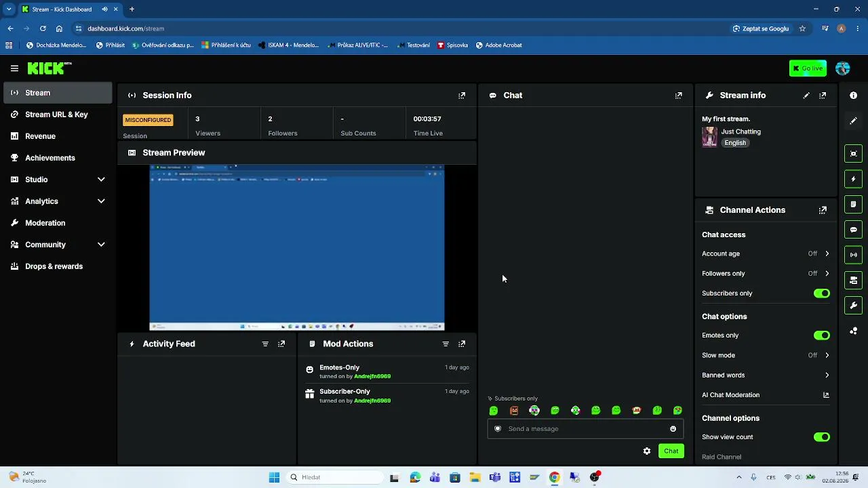
Task: Open OBS Studio from the taskbar
Action: point(595,478)
